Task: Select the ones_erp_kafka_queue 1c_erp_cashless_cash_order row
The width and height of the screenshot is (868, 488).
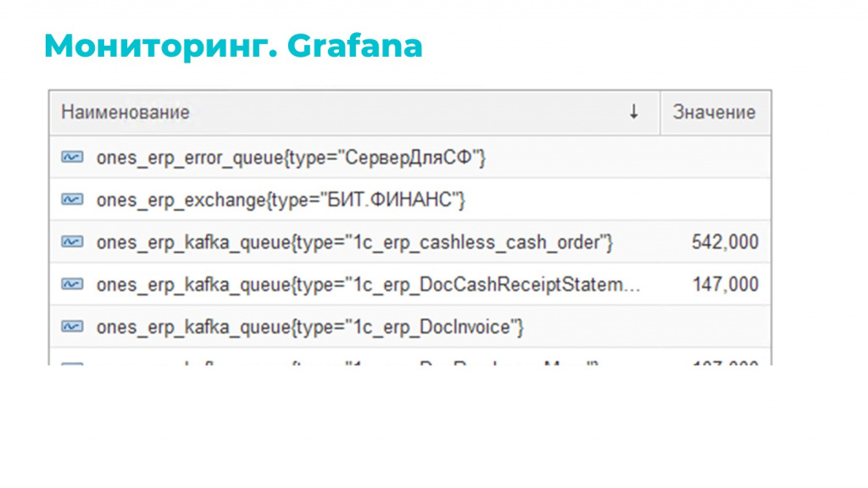Action: click(409, 241)
